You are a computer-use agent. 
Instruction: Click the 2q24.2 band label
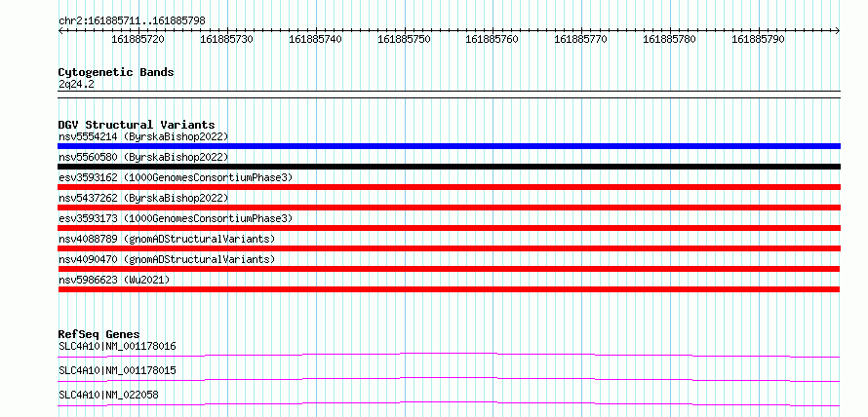pyautogui.click(x=76, y=84)
